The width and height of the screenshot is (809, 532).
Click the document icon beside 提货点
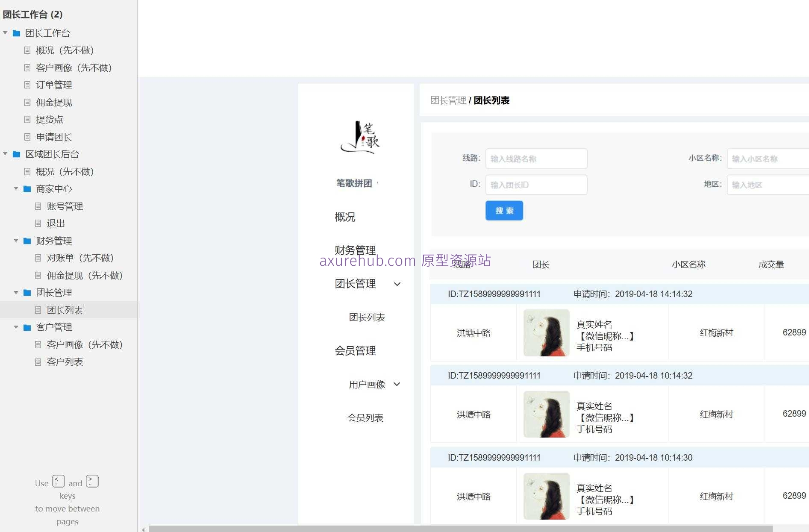[x=27, y=119]
